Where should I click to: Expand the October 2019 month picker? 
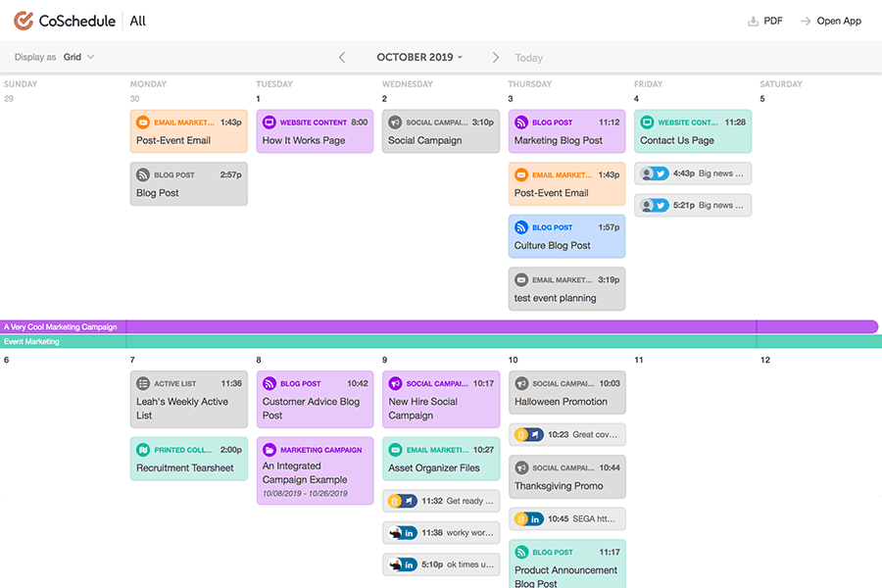(419, 57)
